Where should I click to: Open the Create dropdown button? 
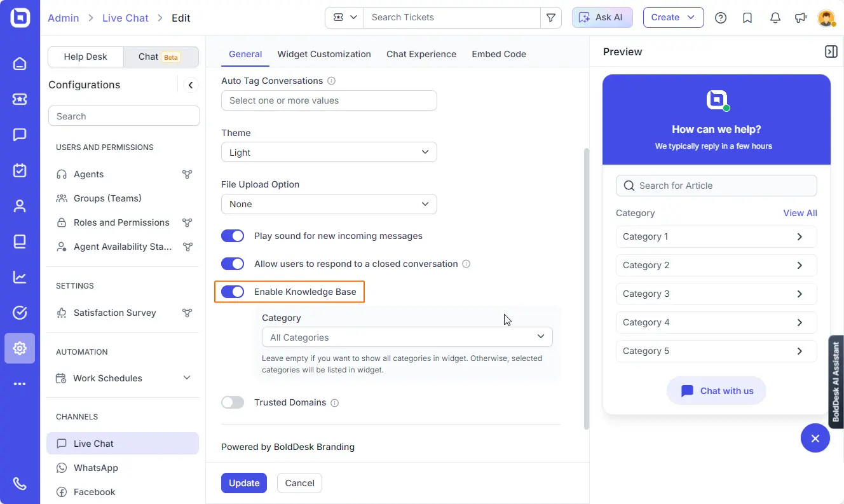click(673, 18)
